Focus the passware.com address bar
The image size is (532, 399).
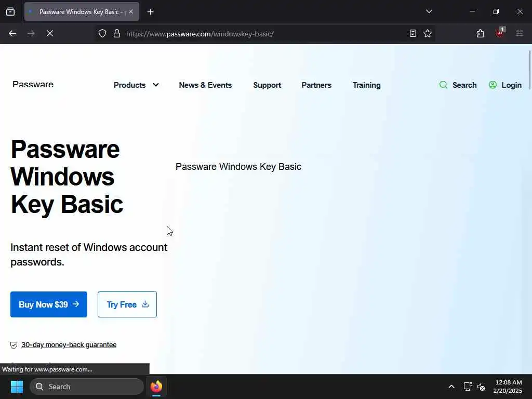(264, 34)
